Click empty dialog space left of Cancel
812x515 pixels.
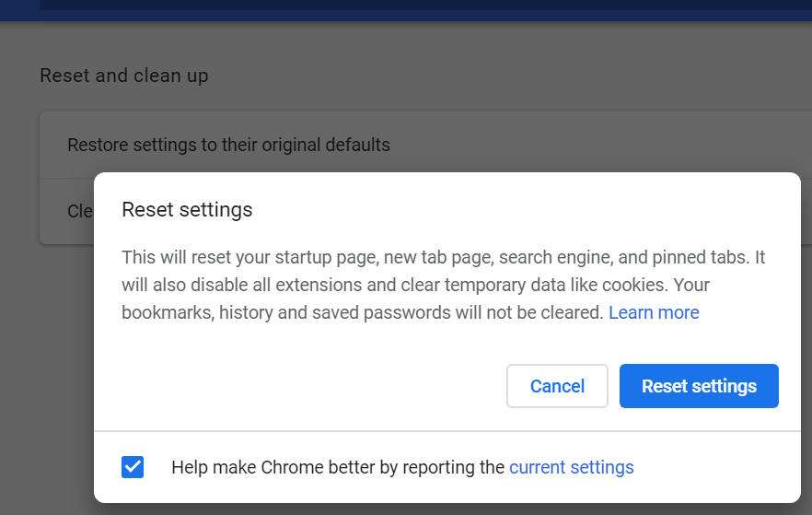pos(311,386)
